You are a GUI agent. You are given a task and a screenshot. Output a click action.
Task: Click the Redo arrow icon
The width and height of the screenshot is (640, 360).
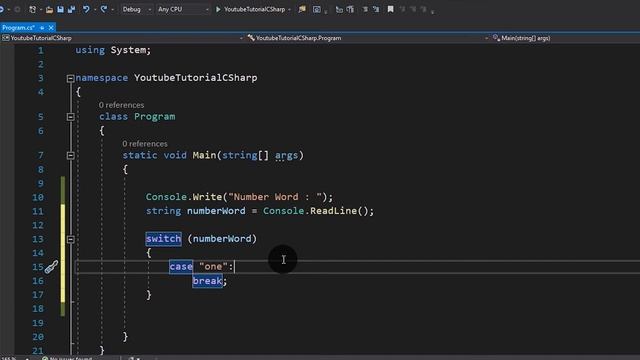click(x=104, y=9)
